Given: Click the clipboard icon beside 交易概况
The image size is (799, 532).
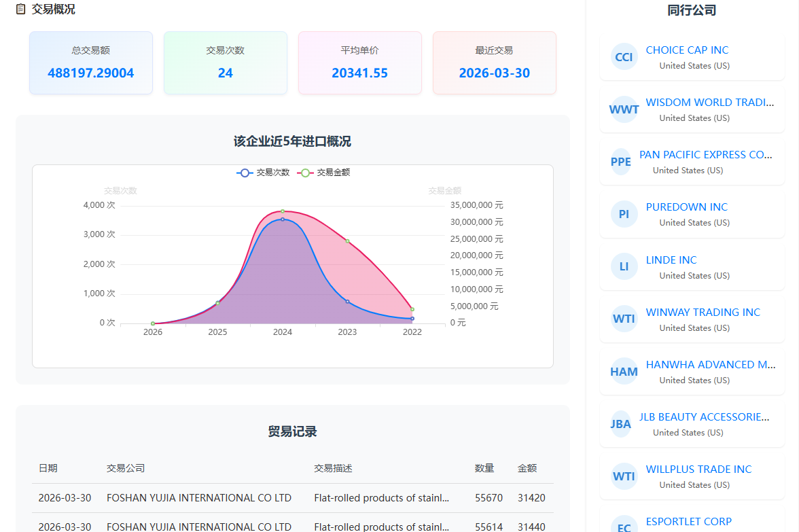Looking at the screenshot, I should coord(21,10).
